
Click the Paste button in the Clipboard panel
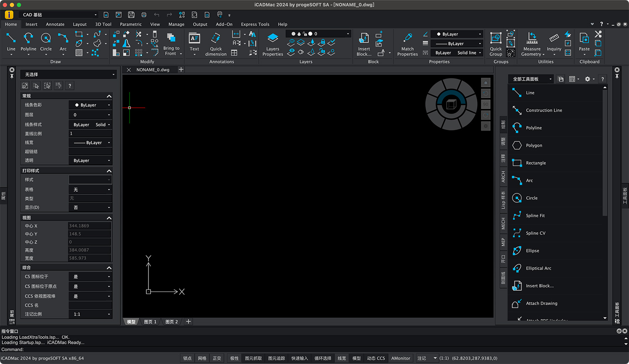pyautogui.click(x=584, y=42)
